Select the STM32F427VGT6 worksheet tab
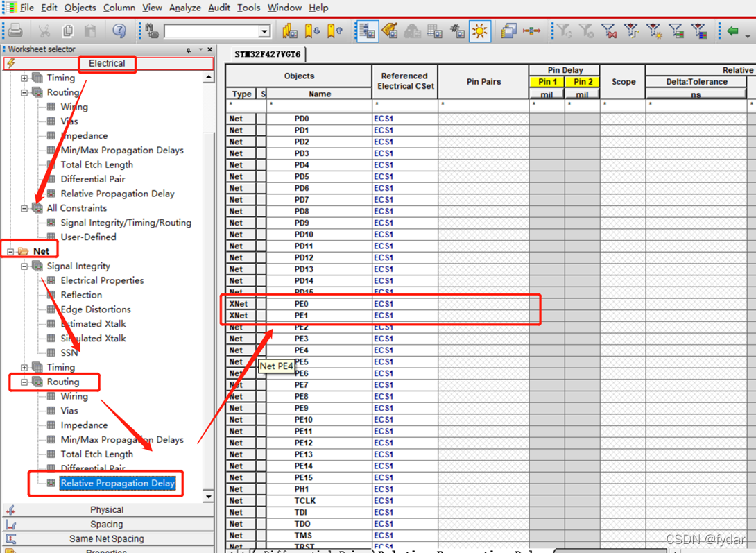The image size is (756, 553). [268, 54]
